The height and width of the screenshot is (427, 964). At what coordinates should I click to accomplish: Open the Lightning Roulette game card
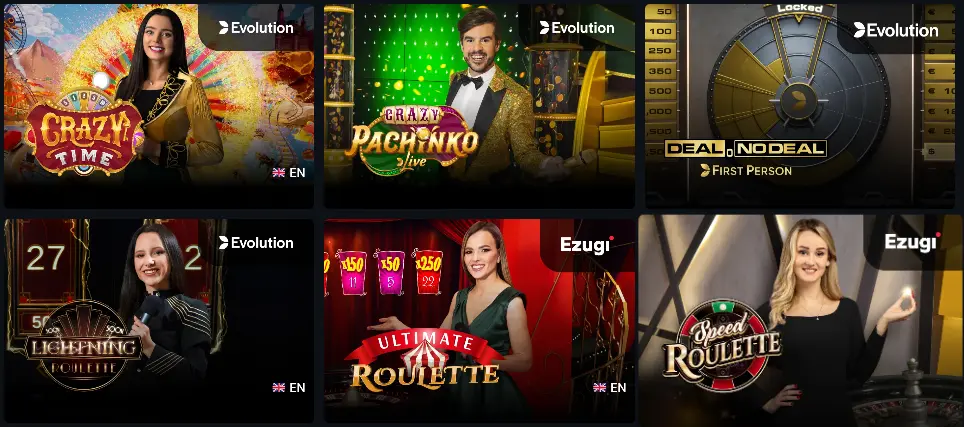pos(159,321)
